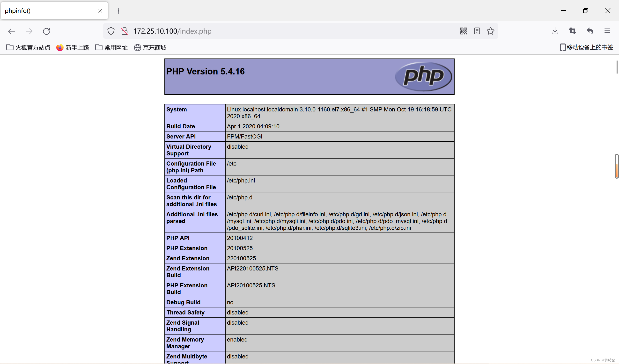619x364 pixels.
Task: Open the downloads panel
Action: [x=555, y=31]
